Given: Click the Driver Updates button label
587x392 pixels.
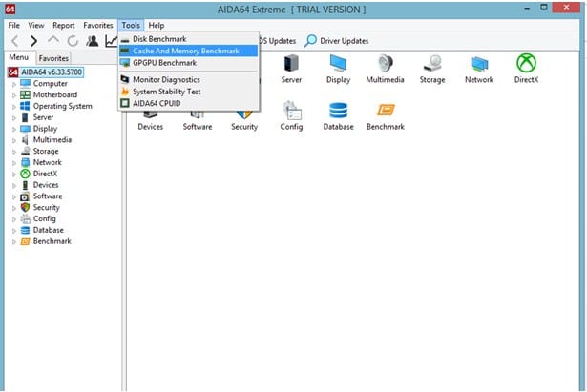Looking at the screenshot, I should [344, 41].
